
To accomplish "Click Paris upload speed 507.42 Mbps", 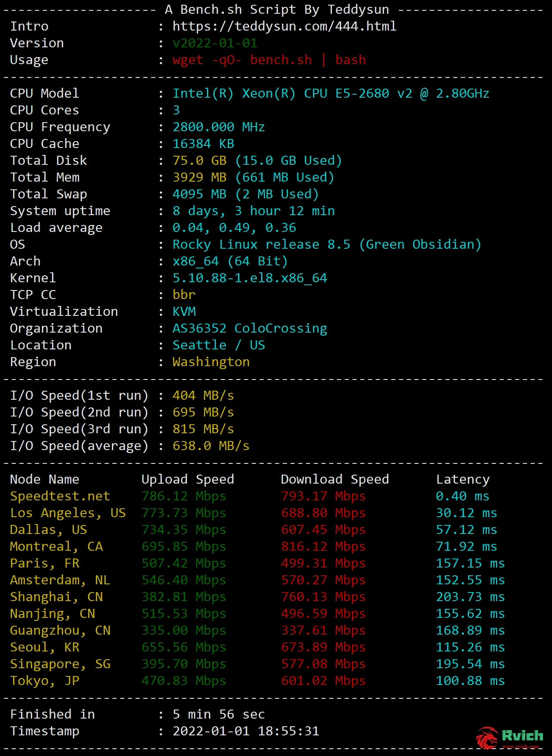I will 184,563.
